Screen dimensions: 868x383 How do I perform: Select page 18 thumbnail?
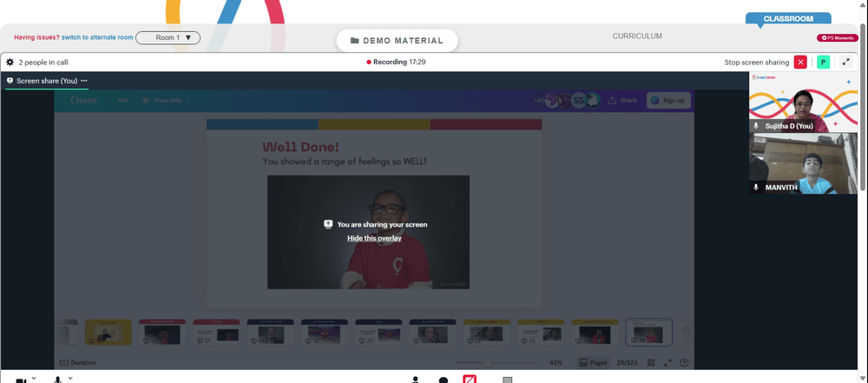[x=270, y=332]
